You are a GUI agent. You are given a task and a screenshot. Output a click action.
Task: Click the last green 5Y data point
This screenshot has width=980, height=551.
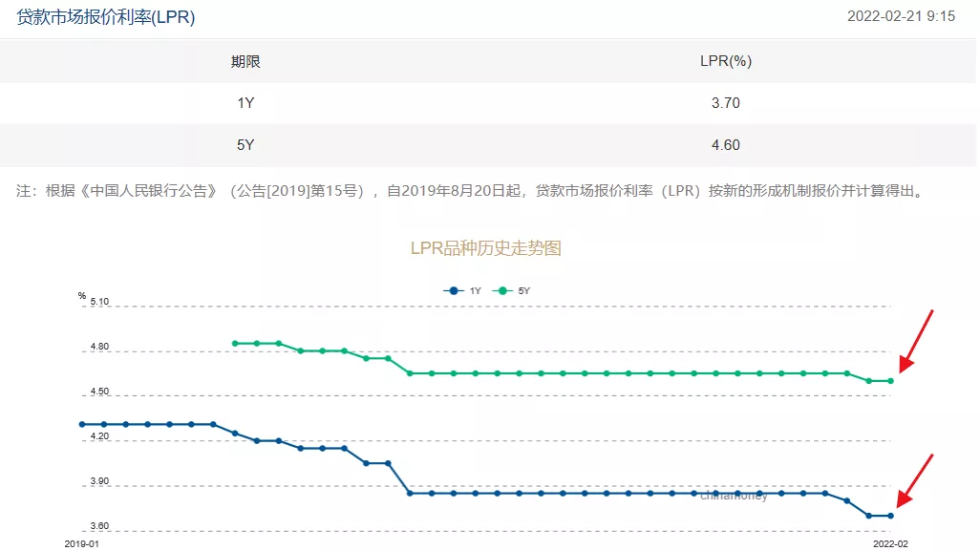(x=890, y=381)
